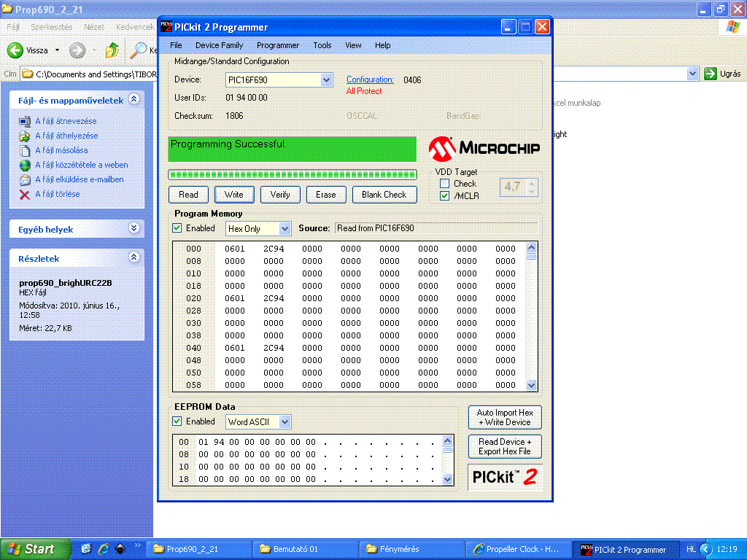Image resolution: width=747 pixels, height=560 pixels.
Task: Click the Explorer window title folder icon
Action: click(7, 9)
